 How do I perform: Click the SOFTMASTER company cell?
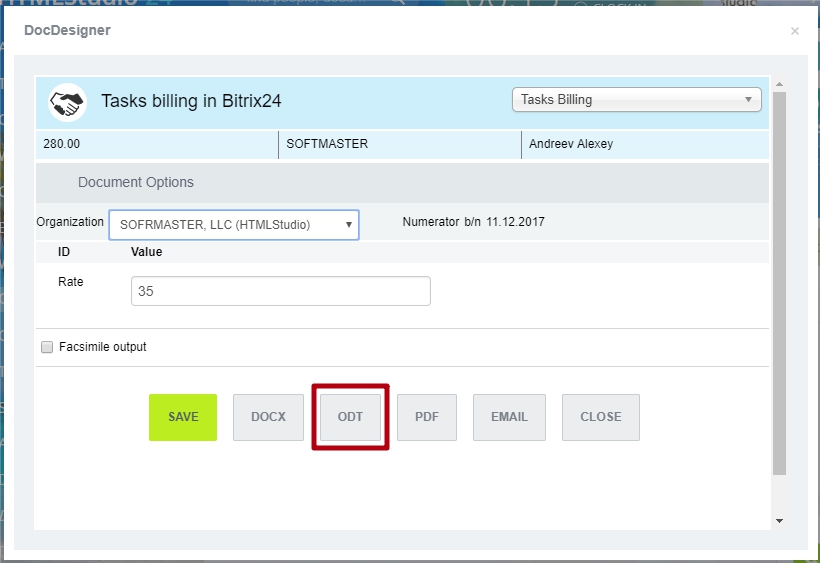point(400,144)
